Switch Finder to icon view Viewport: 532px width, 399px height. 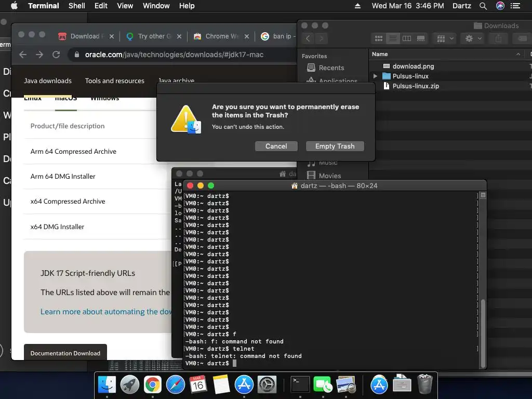tap(379, 38)
